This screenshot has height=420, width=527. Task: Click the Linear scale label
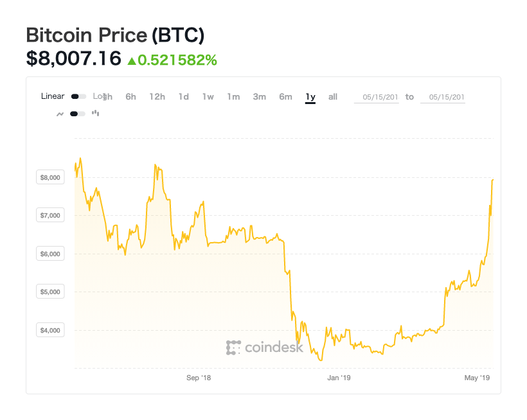coord(53,96)
